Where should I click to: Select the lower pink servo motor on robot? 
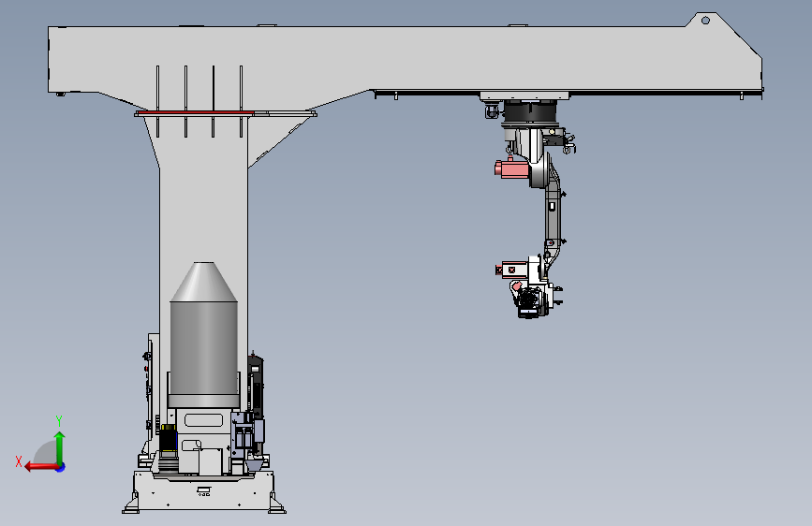511,270
